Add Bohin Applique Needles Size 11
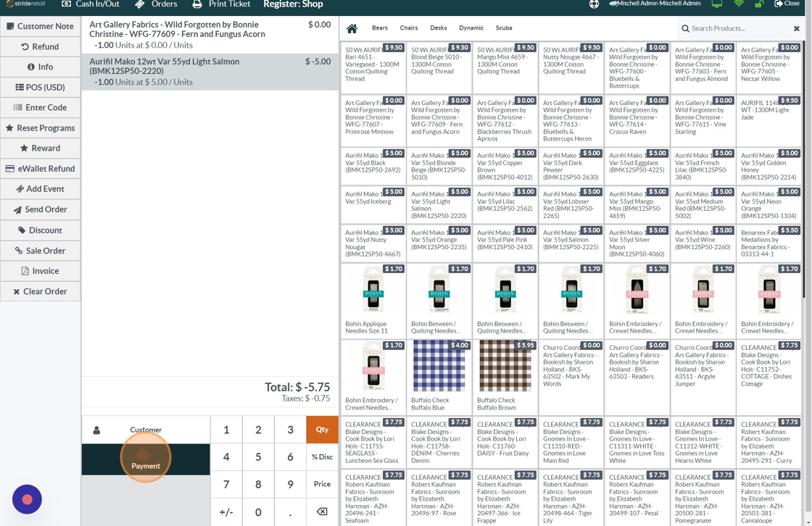Viewport: 812px width, 526px height. (x=373, y=300)
